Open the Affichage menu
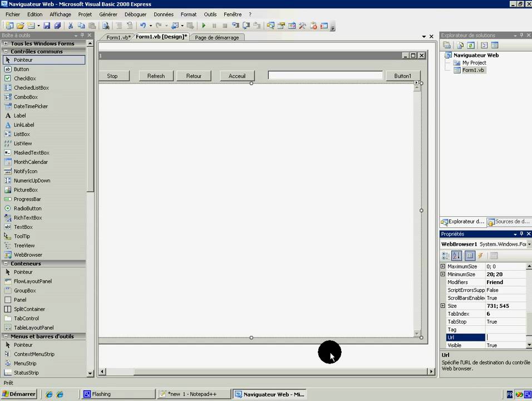Screen dimensions: 532x401 [61, 14]
